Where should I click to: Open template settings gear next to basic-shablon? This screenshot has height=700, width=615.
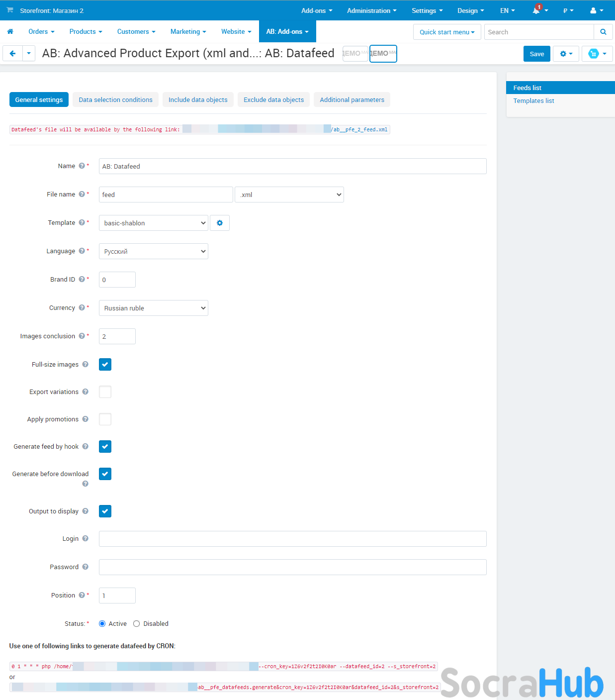220,223
